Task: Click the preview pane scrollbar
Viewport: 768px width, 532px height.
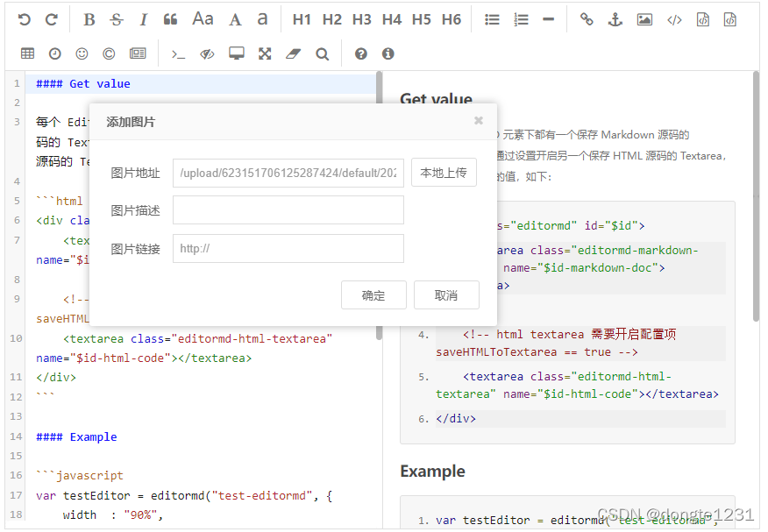Action: [x=756, y=196]
